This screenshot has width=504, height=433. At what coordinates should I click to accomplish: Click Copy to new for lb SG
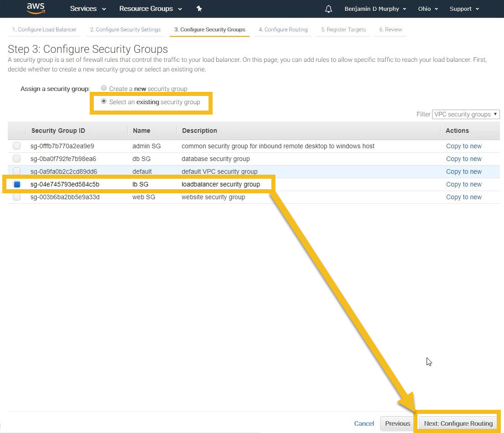tap(464, 184)
